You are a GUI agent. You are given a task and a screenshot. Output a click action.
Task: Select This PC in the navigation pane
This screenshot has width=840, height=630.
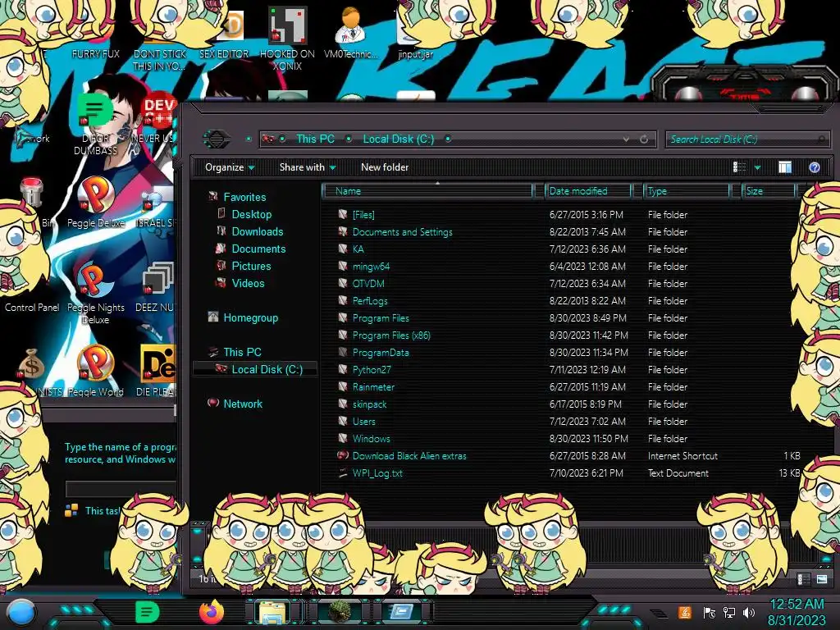(x=242, y=352)
